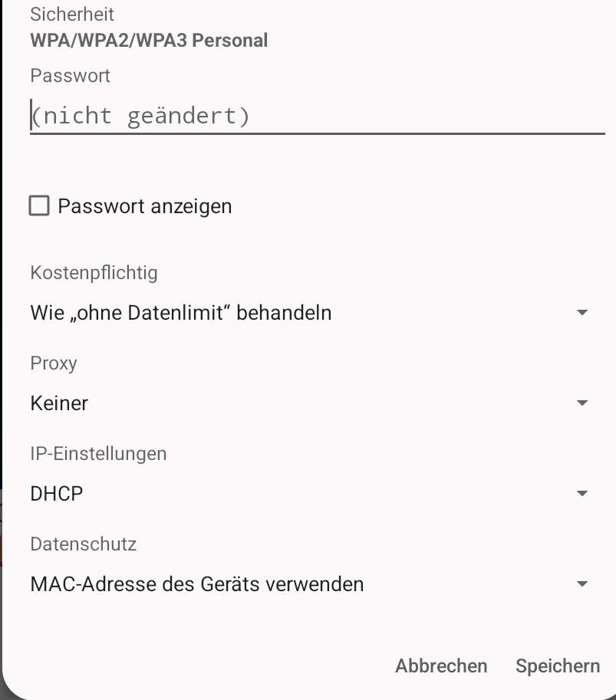
Task: Click the IP-Einstellungen section label
Action: click(98, 453)
